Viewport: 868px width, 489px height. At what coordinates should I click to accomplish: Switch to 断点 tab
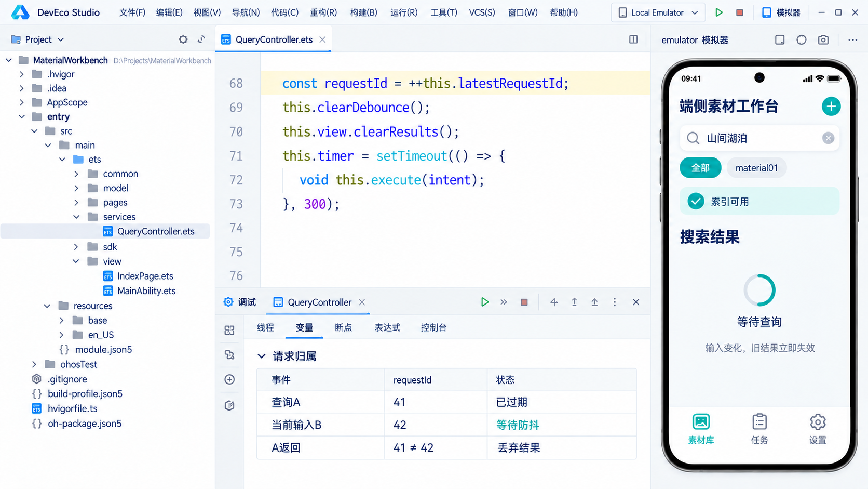click(343, 327)
